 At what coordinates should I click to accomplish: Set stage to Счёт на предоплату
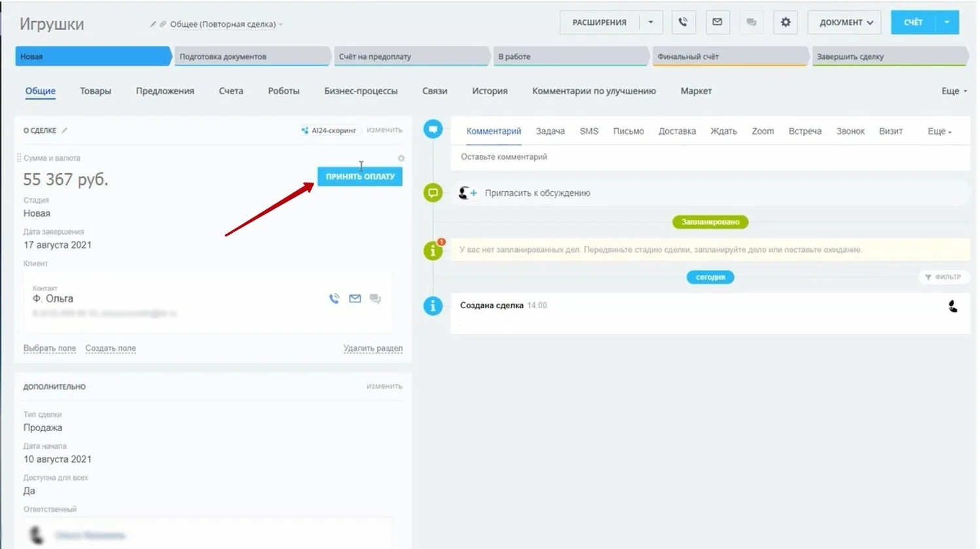point(412,57)
